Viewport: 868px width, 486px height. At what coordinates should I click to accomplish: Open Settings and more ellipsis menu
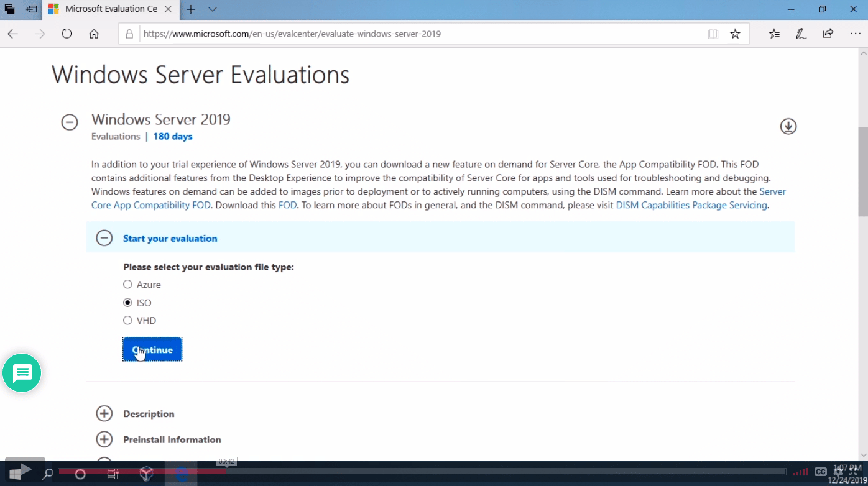pos(855,34)
